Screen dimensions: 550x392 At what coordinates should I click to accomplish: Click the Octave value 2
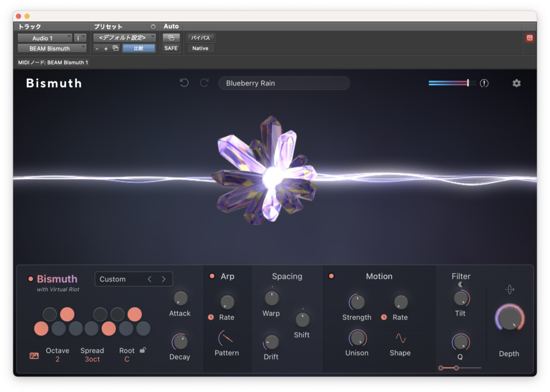57,359
